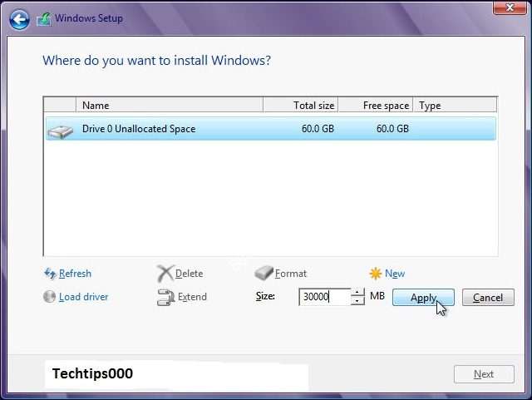532x400 pixels.
Task: Click the Extend partition icon
Action: pos(165,297)
